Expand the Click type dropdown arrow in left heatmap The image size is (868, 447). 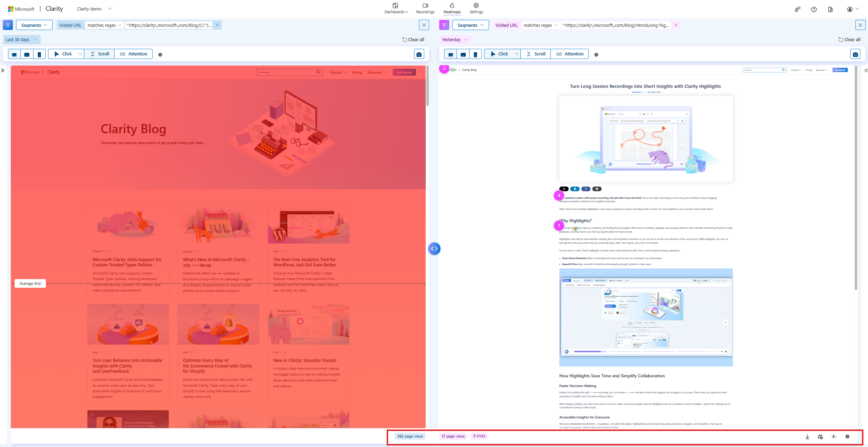(80, 54)
